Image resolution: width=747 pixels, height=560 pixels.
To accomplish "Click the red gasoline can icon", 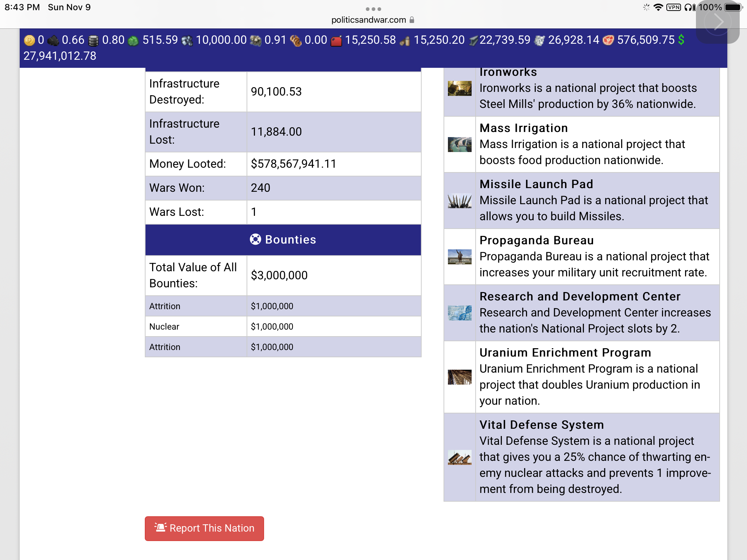I will 336,40.
